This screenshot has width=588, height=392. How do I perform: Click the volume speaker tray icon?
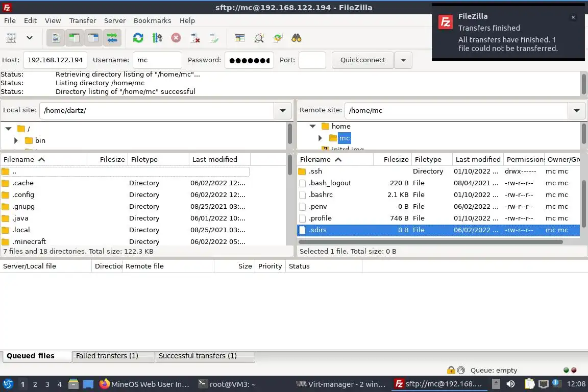(511, 384)
